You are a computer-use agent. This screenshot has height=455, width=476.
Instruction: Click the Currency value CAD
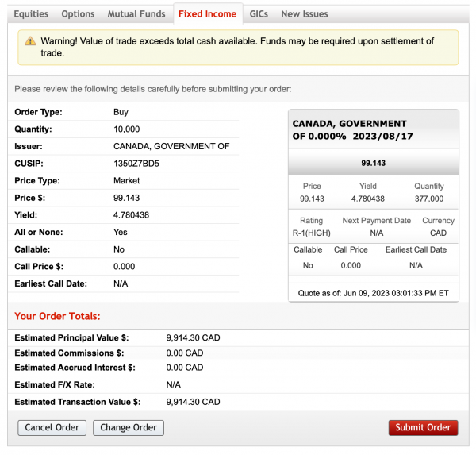click(438, 233)
